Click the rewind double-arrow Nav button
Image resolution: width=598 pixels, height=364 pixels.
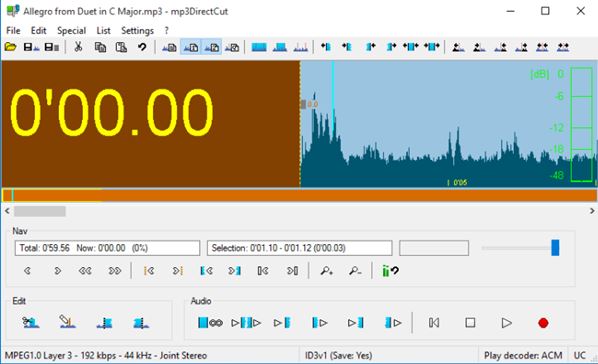tap(85, 271)
